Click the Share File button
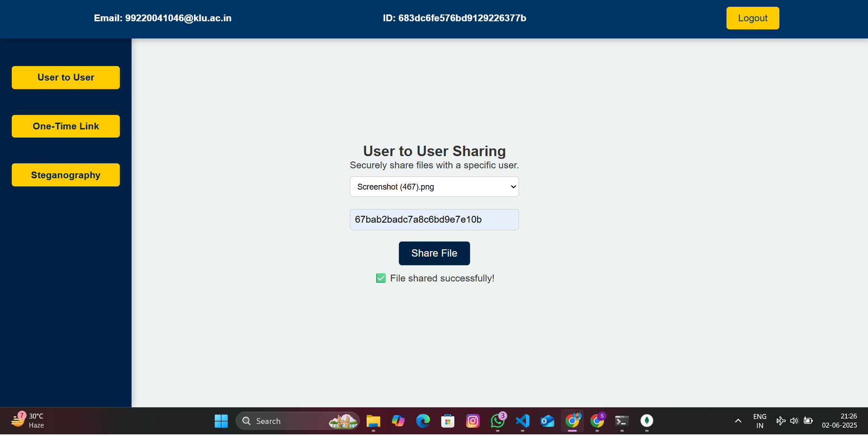Image resolution: width=868 pixels, height=438 pixels. click(434, 253)
